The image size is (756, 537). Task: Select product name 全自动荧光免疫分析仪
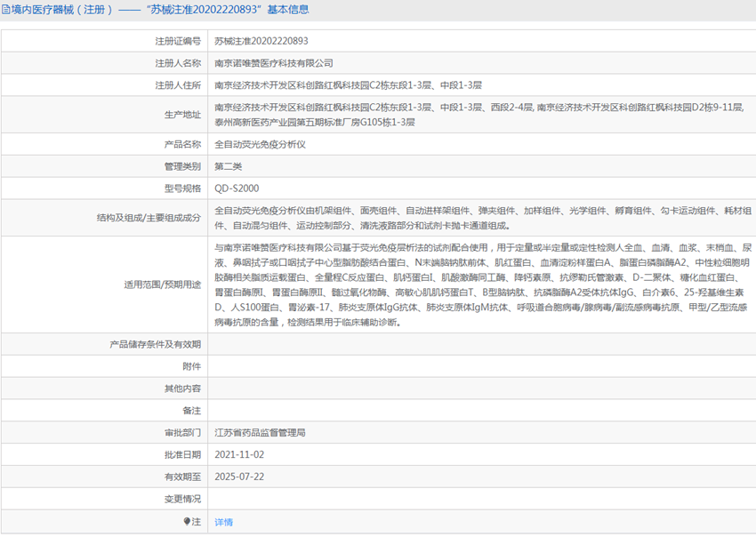pos(260,144)
